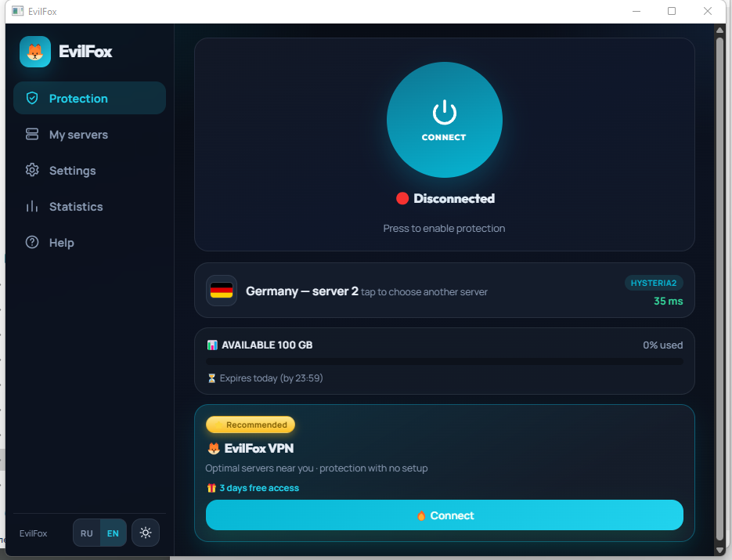Click the 0% used text
Image resolution: width=732 pixels, height=560 pixels.
click(662, 345)
